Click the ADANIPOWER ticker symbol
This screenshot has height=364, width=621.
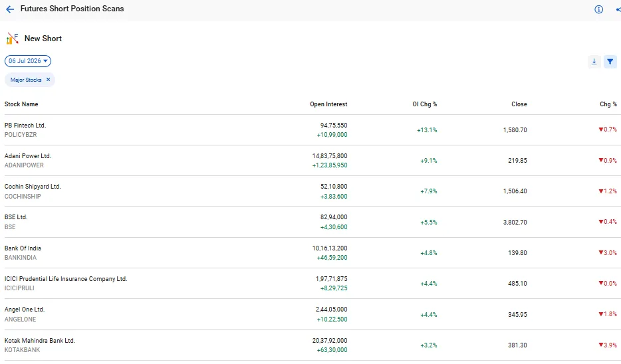[x=24, y=165]
